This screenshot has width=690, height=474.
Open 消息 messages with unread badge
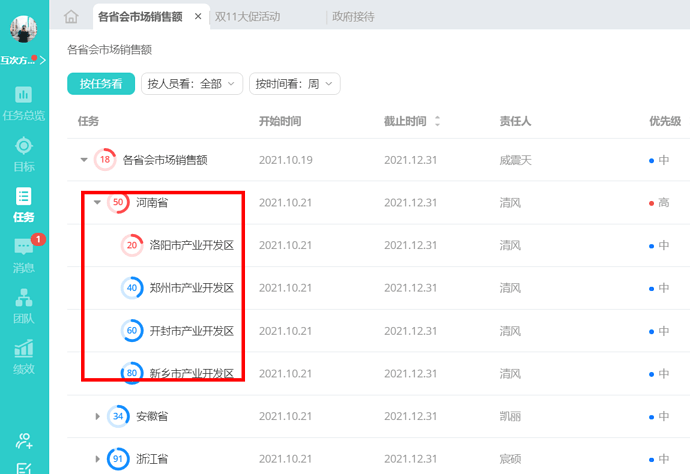24,246
